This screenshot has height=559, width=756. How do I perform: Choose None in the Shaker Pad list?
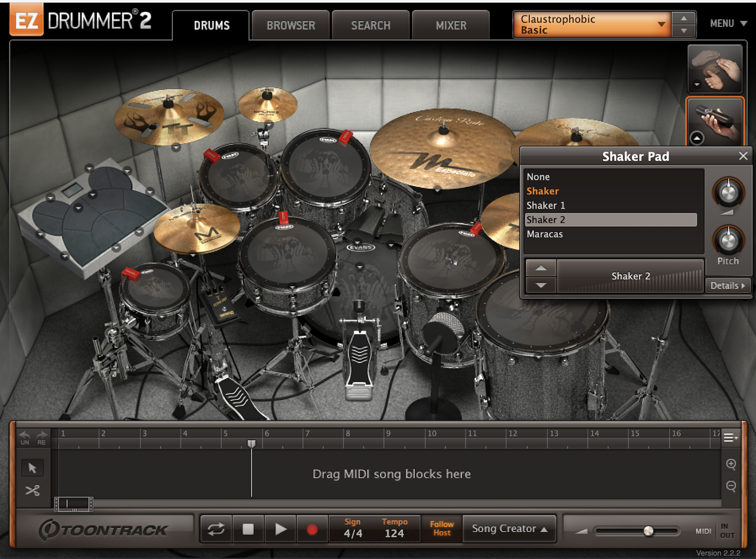(x=611, y=177)
